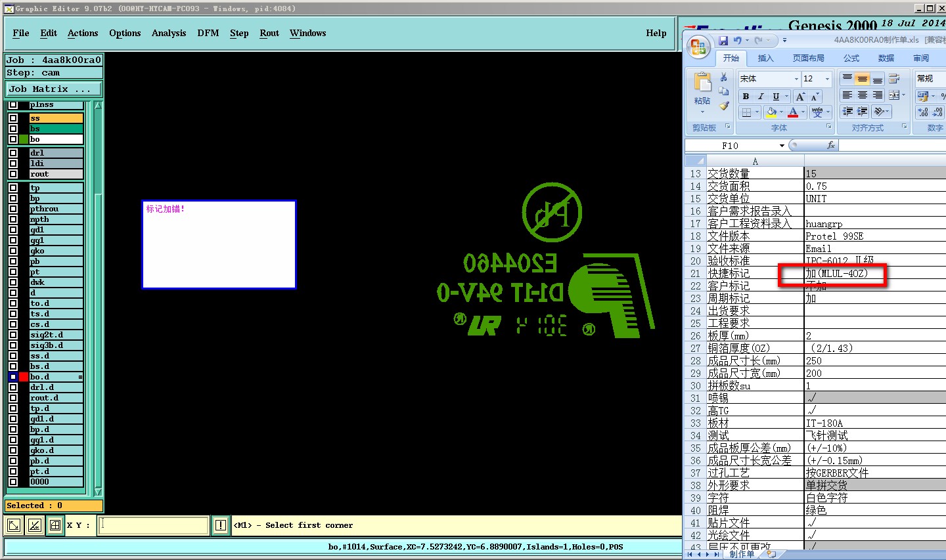The height and width of the screenshot is (560, 946).
Task: Toggle the checkbox for layer bo
Action: [13, 139]
